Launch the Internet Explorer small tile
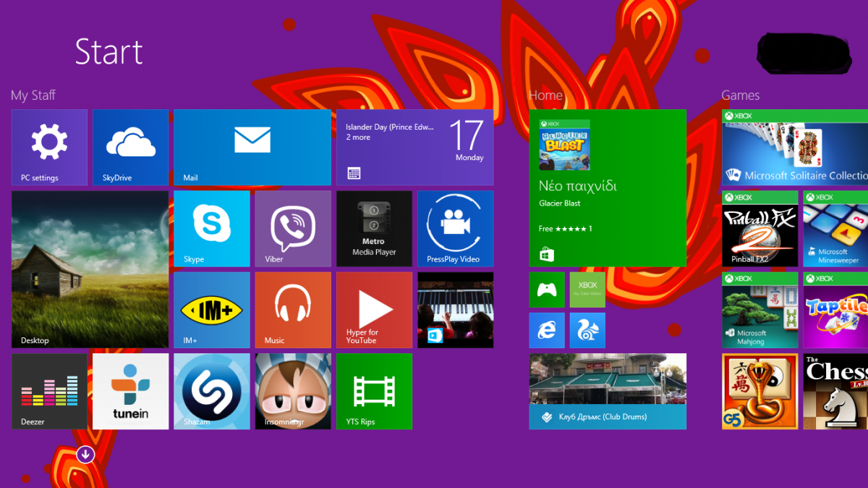The image size is (868, 488). point(547,331)
